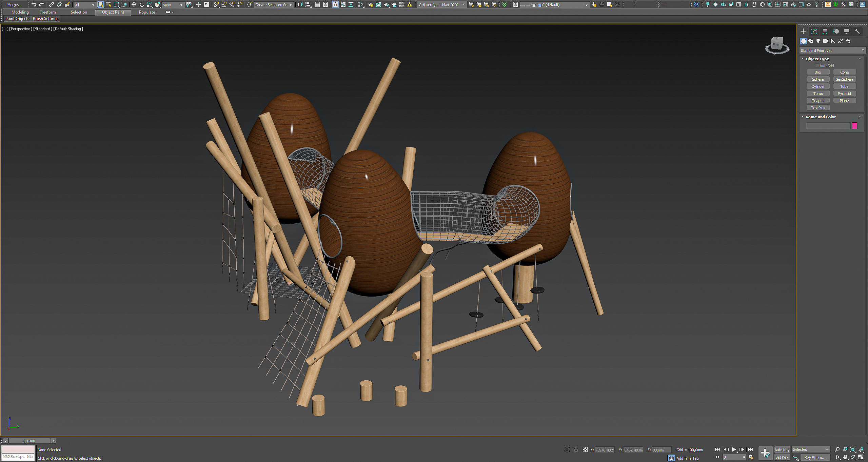Switch to the Cameras creation category
This screenshot has height=462, width=868.
pos(826,41)
